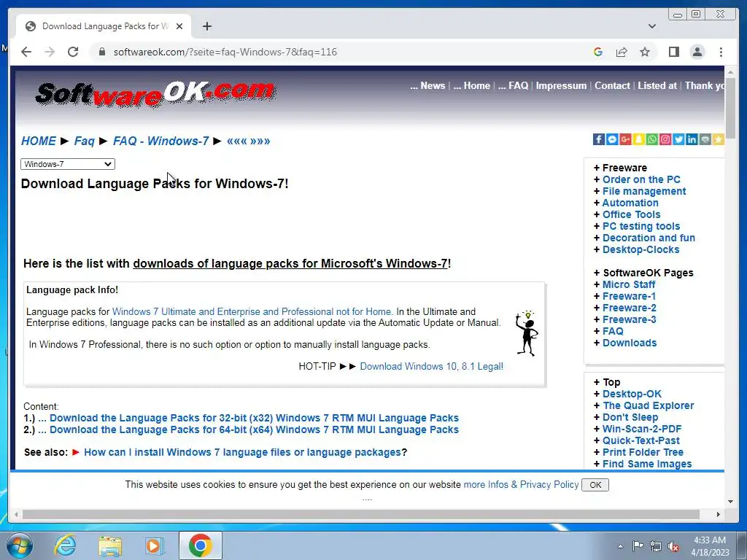Viewport: 747px width, 560px height.
Task: Share via the yellow Snapchat icon
Action: (638, 139)
